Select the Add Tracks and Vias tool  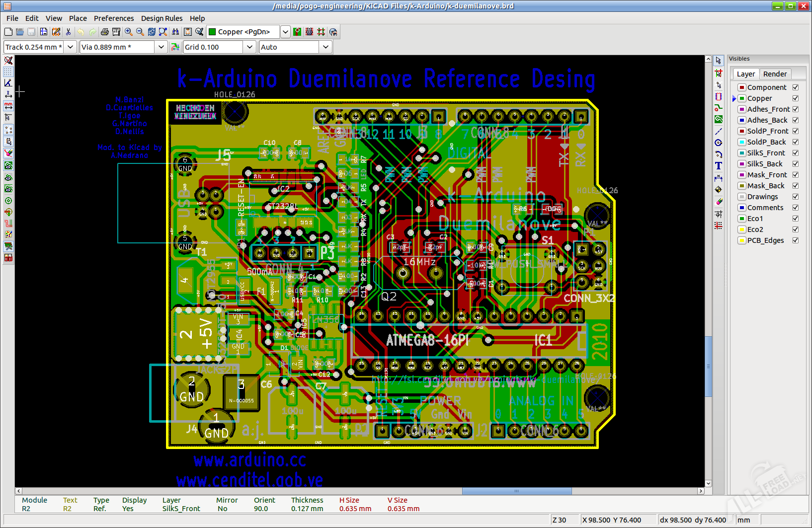click(x=719, y=108)
